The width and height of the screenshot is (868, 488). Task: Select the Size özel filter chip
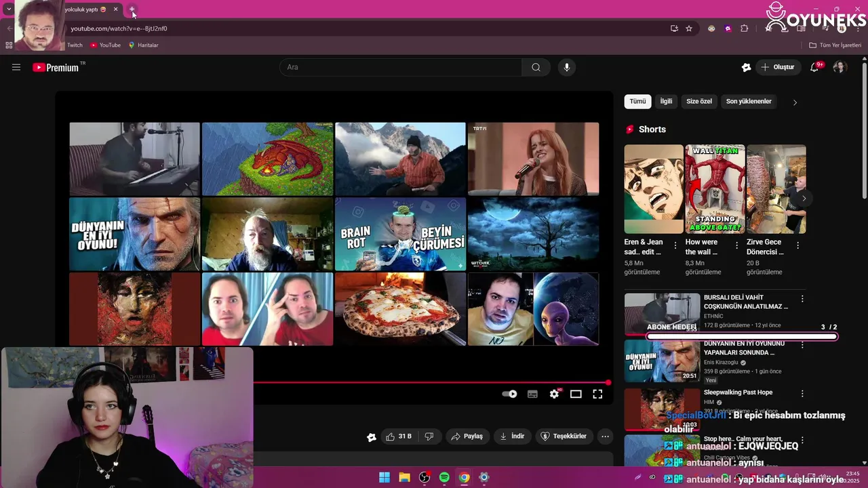pos(699,102)
